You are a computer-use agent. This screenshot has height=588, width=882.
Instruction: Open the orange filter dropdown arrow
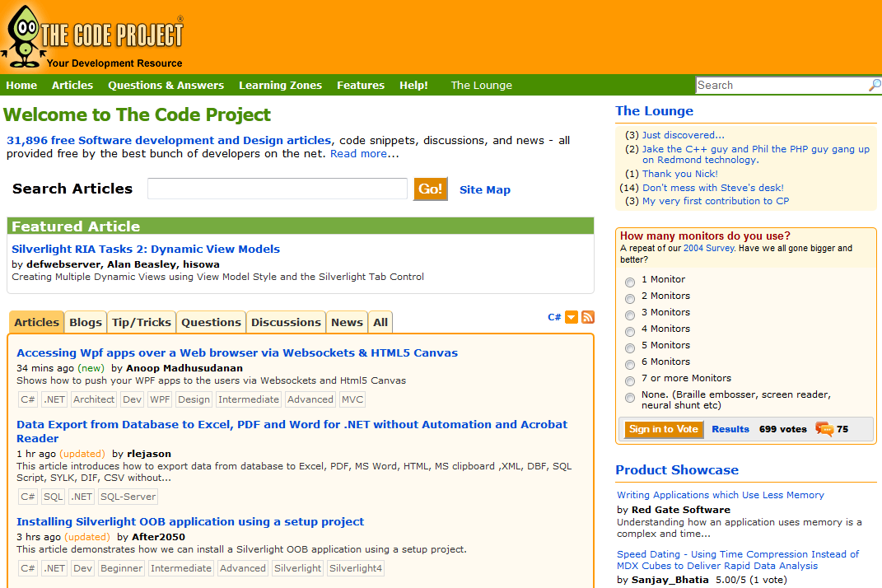point(572,317)
